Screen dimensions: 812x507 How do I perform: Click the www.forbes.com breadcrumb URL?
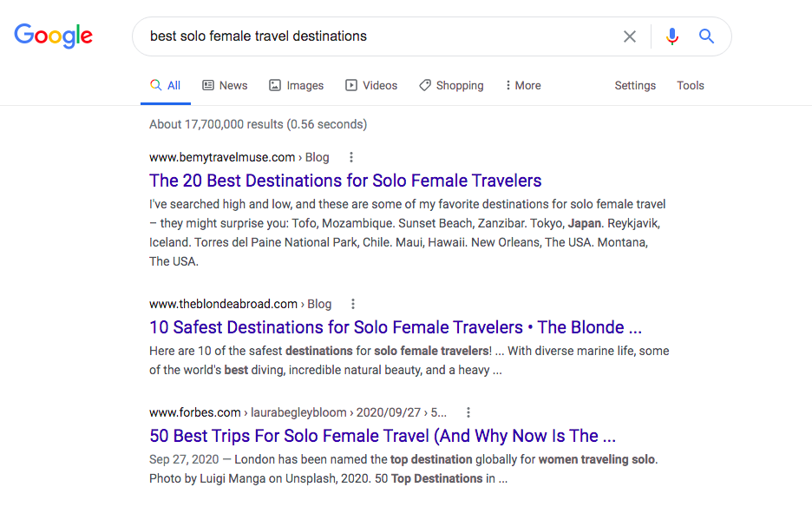click(x=194, y=412)
